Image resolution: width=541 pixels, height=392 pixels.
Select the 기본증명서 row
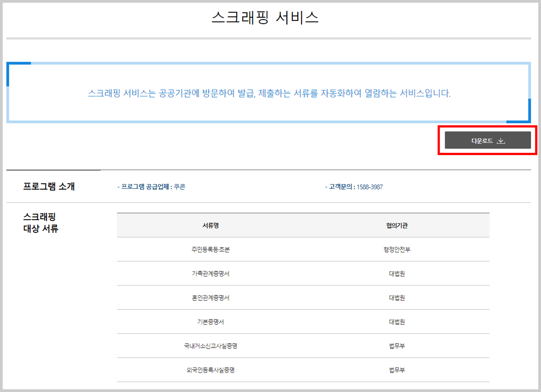(x=210, y=322)
